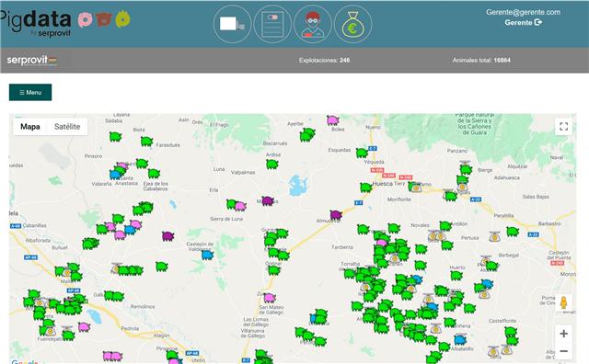Click the logout arrow next to Gerente

point(537,22)
